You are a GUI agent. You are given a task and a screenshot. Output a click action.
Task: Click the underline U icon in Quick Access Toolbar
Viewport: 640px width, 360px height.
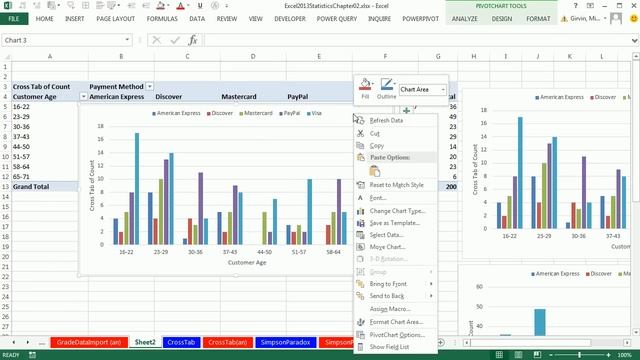tap(200, 6)
